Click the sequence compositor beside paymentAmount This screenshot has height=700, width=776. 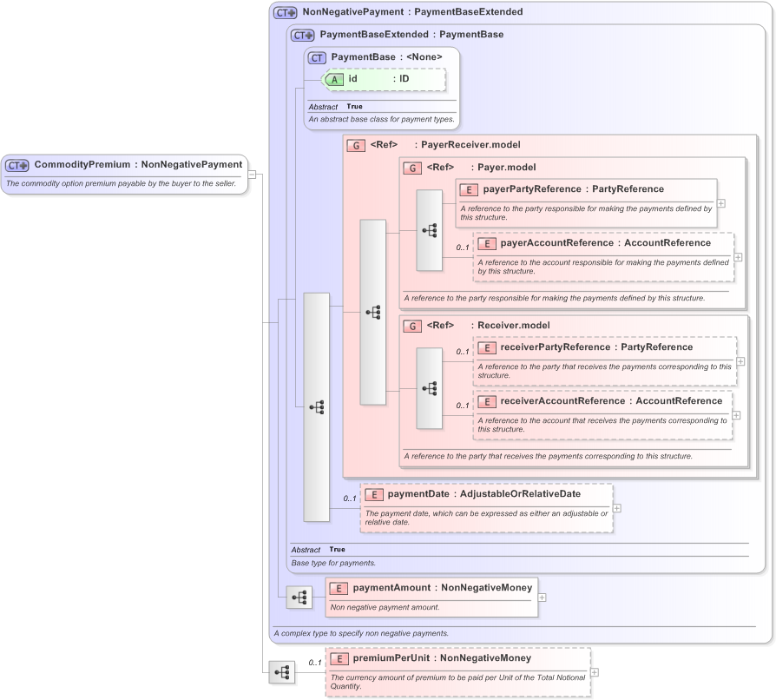point(299,598)
